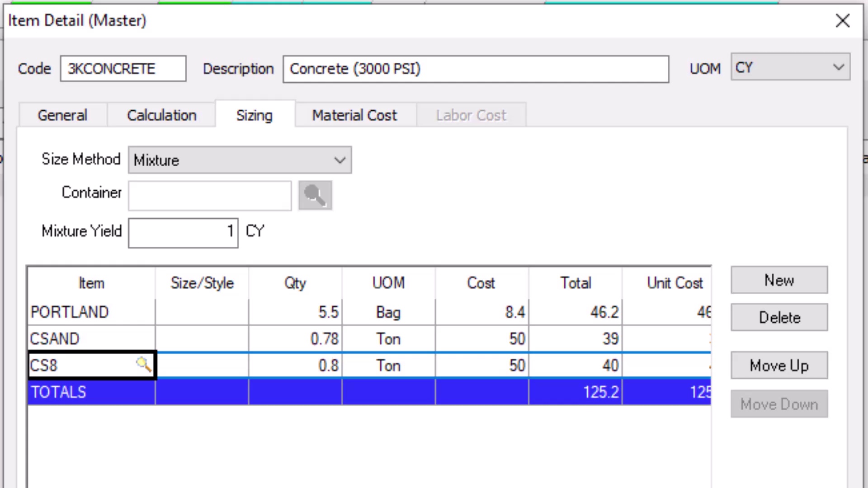Select the PORTLAND item cell
Screen dimensions: 868x488
tap(91, 312)
